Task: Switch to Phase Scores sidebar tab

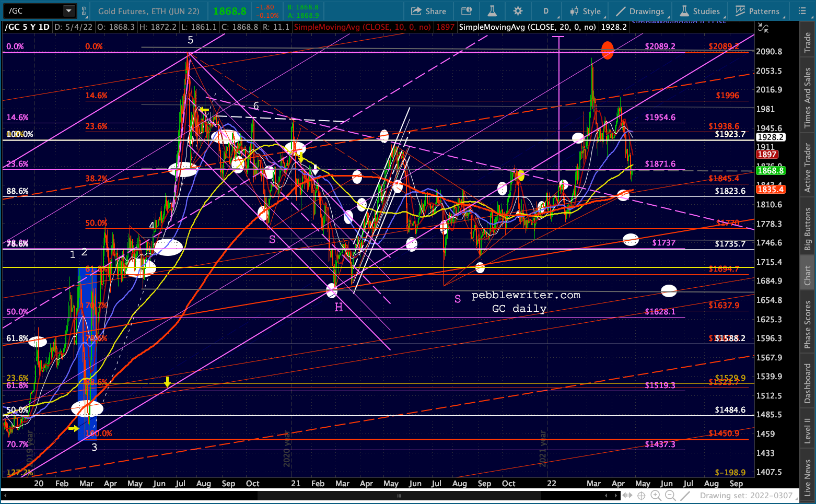Action: point(808,324)
